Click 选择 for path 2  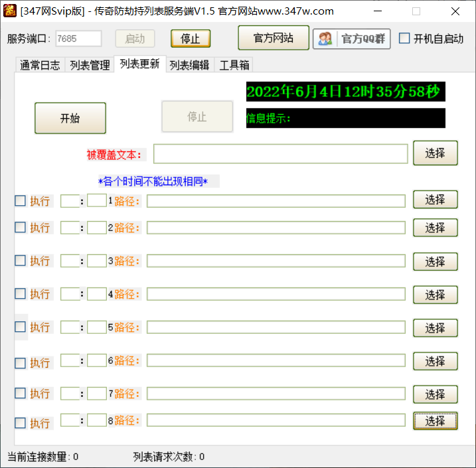point(436,228)
